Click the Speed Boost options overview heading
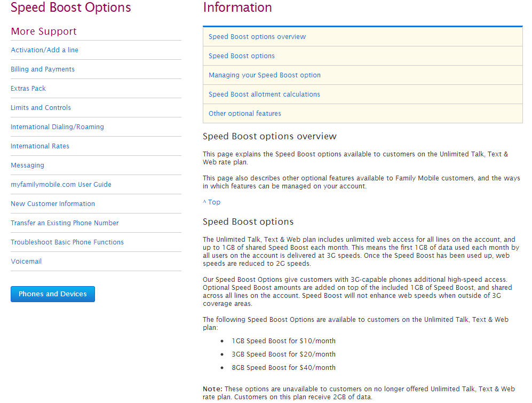The height and width of the screenshot is (403, 532). (269, 136)
